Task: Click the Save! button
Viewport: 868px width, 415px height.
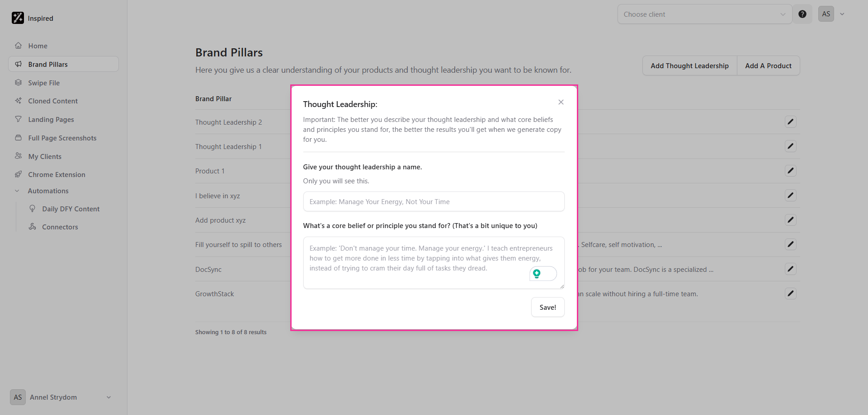Action: pos(547,307)
